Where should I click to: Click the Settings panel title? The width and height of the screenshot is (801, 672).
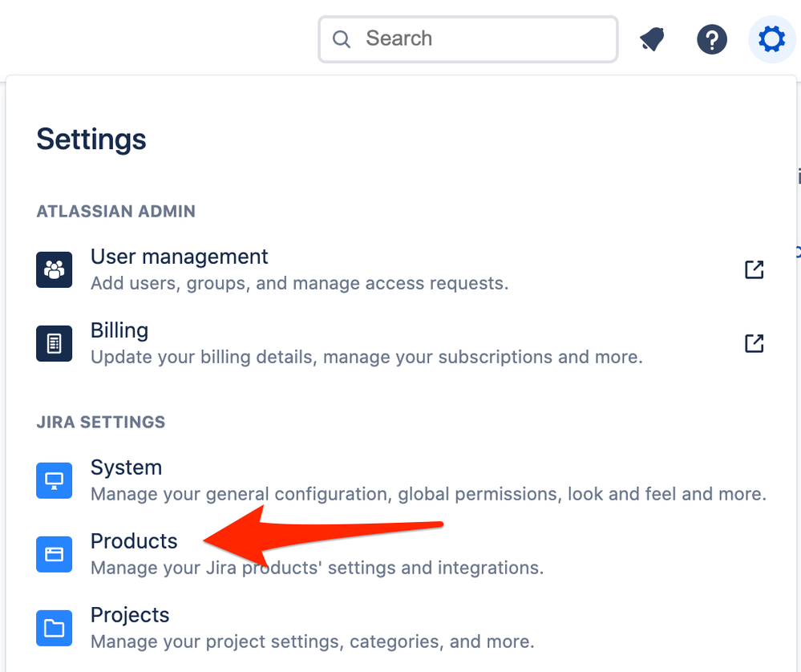pyautogui.click(x=91, y=139)
